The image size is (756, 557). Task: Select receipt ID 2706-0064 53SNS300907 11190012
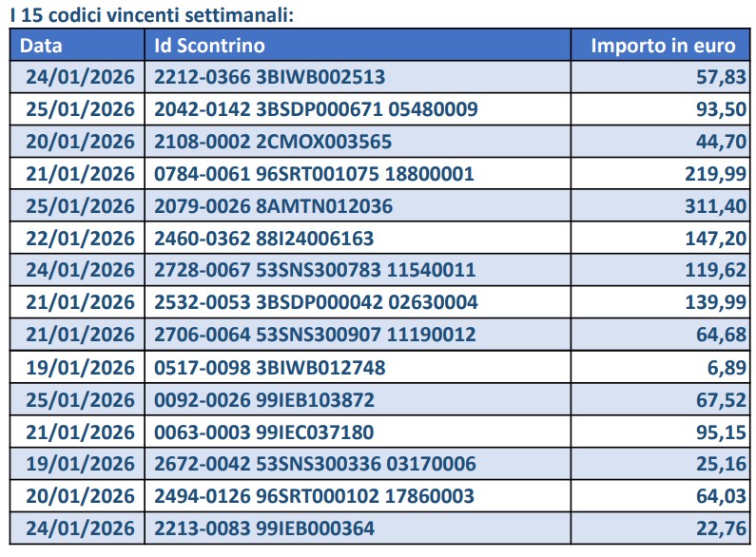coord(315,335)
